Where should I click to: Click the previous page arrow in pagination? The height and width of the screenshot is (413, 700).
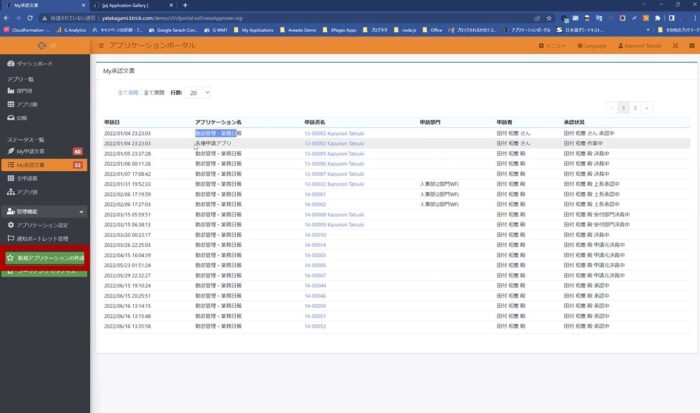point(612,108)
